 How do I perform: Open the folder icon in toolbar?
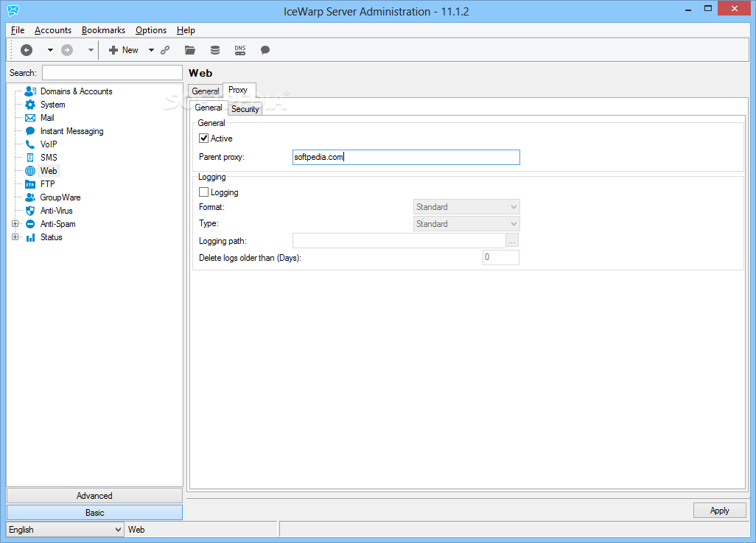[190, 50]
